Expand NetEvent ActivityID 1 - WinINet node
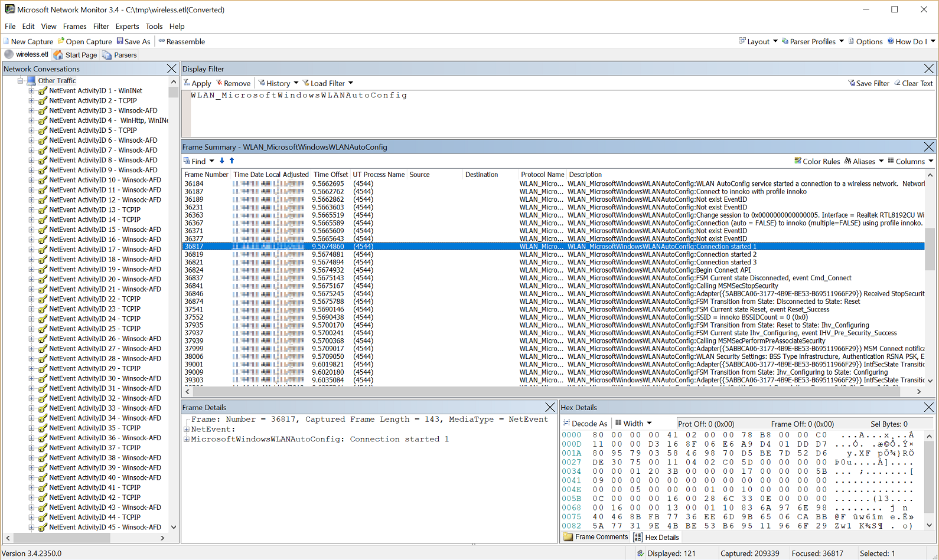The height and width of the screenshot is (560, 939). tap(31, 91)
